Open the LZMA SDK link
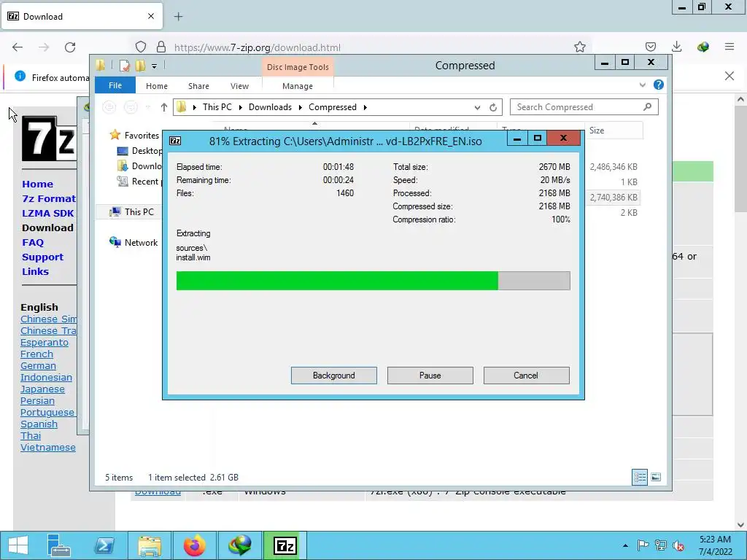The height and width of the screenshot is (560, 747). pyautogui.click(x=47, y=214)
